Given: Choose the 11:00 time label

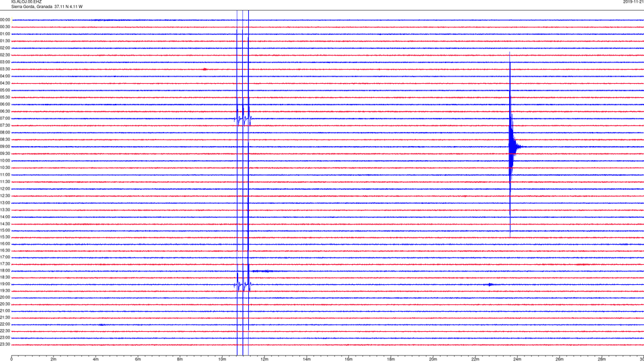Looking at the screenshot, I should point(5,175).
